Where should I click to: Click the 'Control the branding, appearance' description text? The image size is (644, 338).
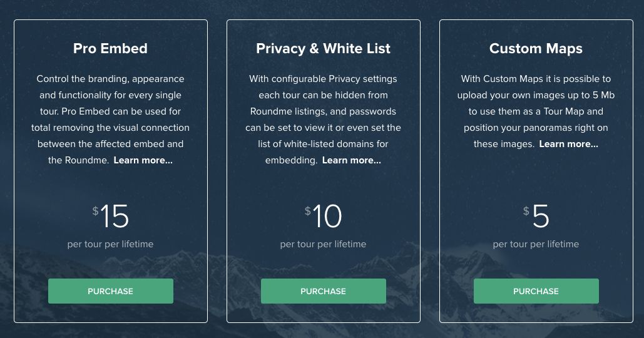point(111,79)
